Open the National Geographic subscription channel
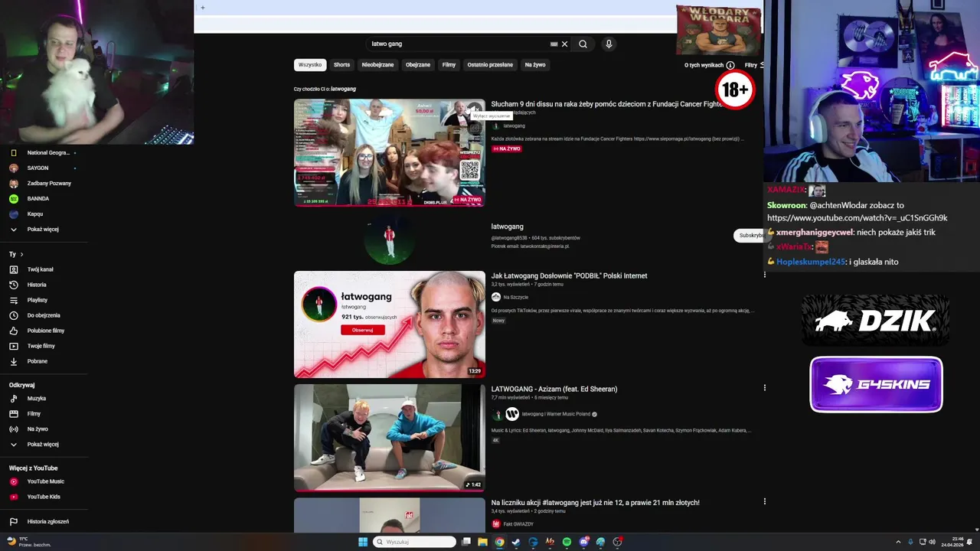The image size is (980, 551). coord(47,153)
